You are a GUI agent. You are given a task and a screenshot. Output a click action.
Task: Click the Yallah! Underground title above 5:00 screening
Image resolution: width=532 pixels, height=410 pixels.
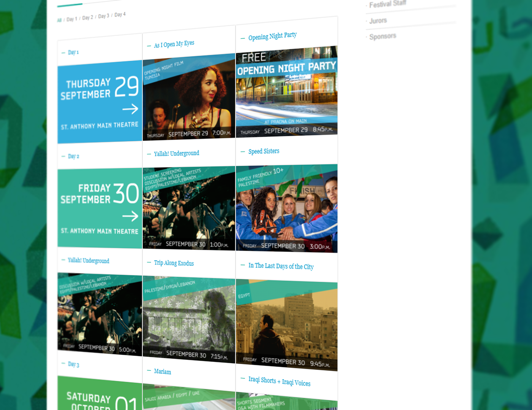[88, 261]
